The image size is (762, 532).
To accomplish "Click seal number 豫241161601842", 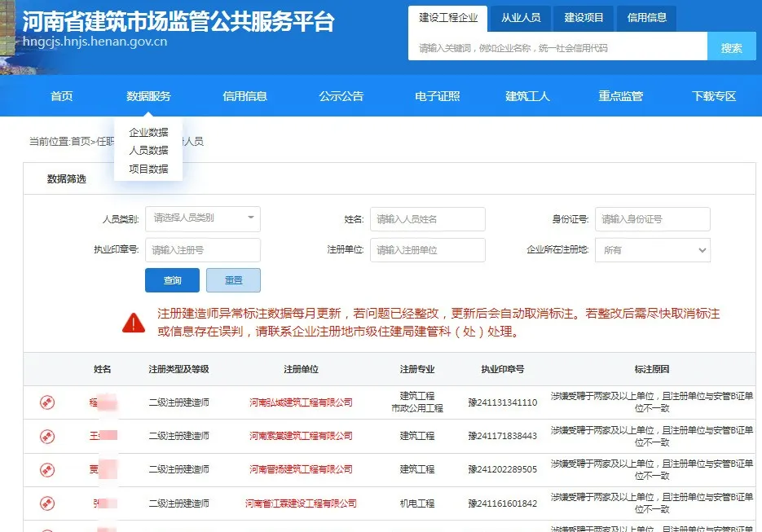I will (x=503, y=503).
